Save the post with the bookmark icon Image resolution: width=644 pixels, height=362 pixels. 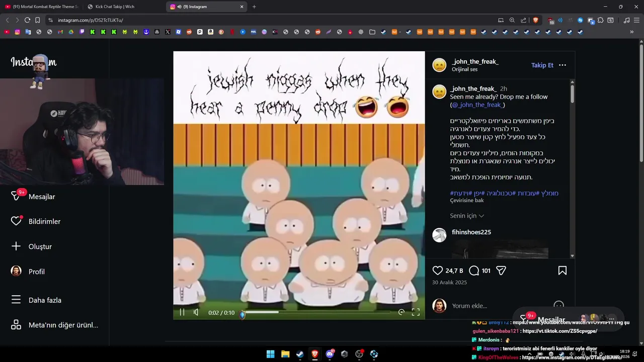click(x=562, y=270)
